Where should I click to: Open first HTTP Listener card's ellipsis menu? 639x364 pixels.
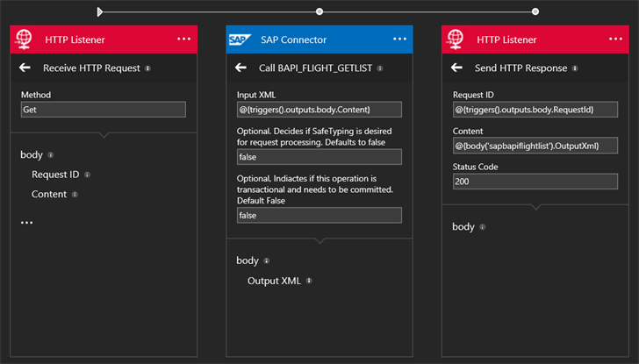point(183,39)
